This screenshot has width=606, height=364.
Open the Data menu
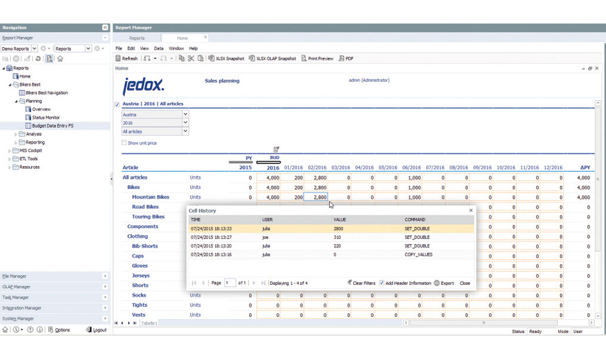[158, 48]
